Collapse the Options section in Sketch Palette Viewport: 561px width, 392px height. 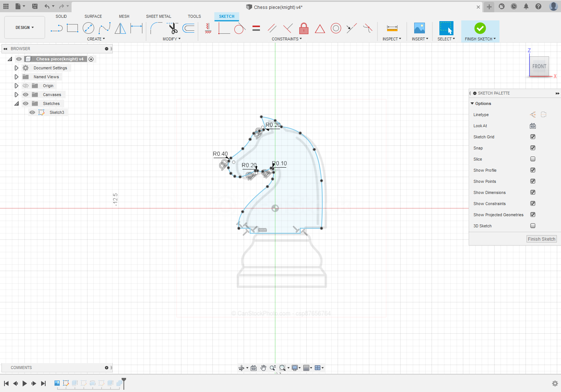tap(472, 103)
